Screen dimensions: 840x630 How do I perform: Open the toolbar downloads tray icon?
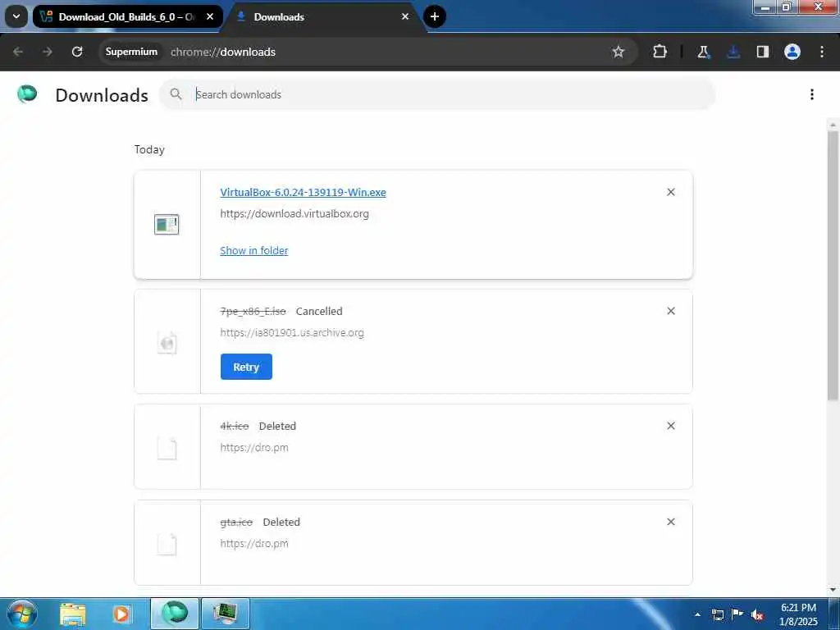click(733, 52)
